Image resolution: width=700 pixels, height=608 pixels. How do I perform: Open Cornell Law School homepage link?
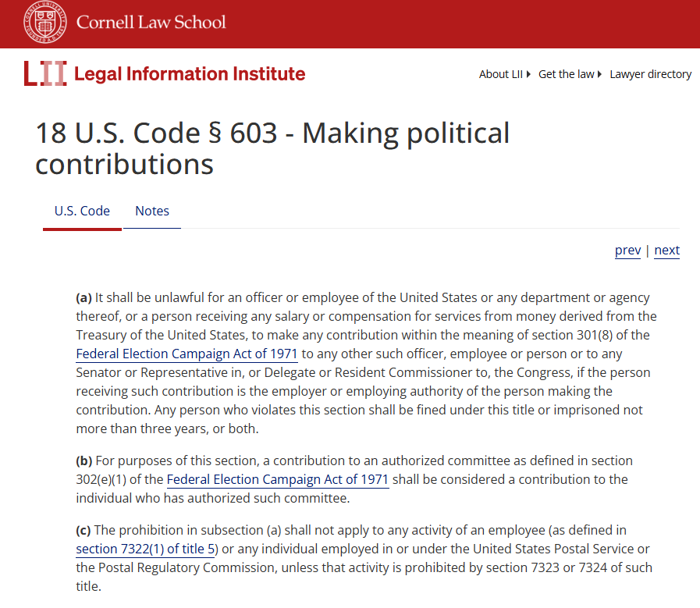pyautogui.click(x=151, y=22)
